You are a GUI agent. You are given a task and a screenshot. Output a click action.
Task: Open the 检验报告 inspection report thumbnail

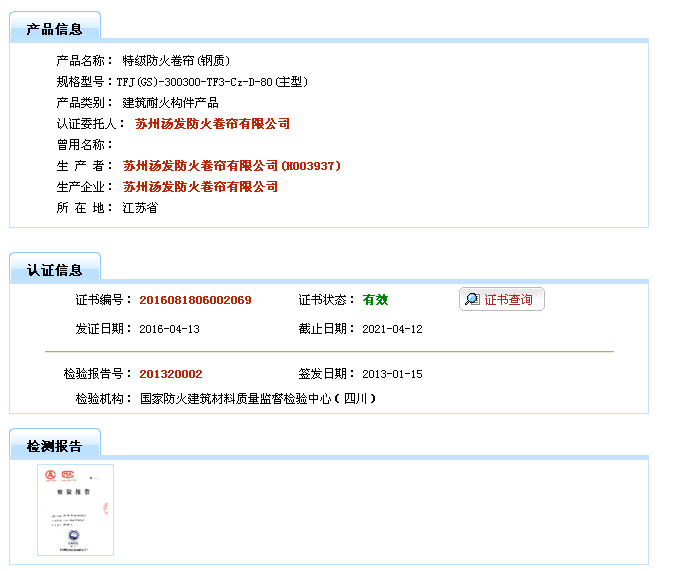75,510
